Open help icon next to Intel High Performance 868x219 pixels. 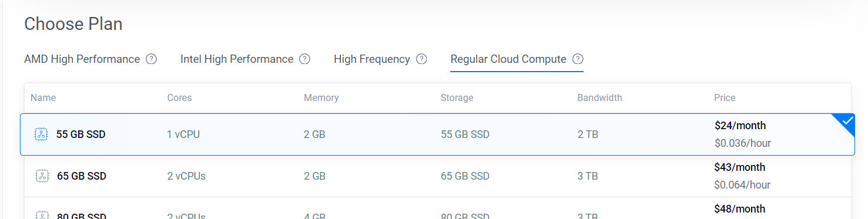[x=304, y=59]
